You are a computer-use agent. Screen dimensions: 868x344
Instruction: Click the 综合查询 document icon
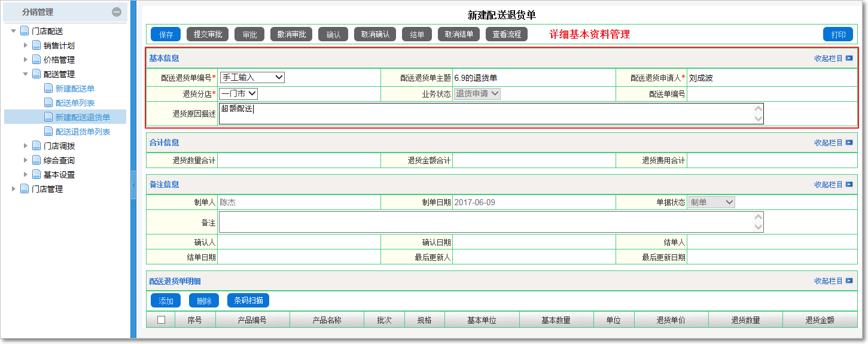tap(36, 160)
